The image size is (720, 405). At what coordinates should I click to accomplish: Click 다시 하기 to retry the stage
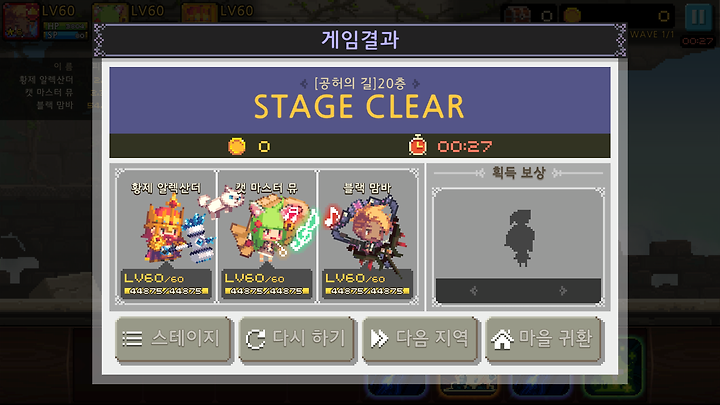tap(297, 340)
